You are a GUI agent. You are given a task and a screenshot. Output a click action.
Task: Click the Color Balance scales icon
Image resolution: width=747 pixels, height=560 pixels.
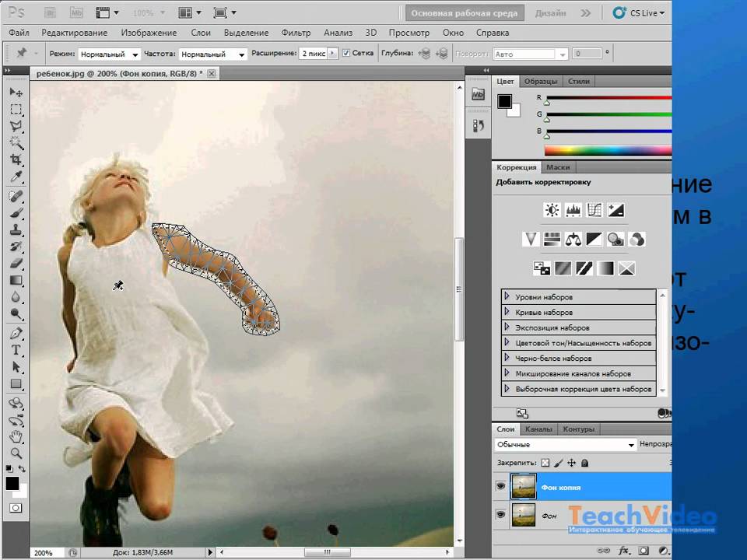(573, 239)
